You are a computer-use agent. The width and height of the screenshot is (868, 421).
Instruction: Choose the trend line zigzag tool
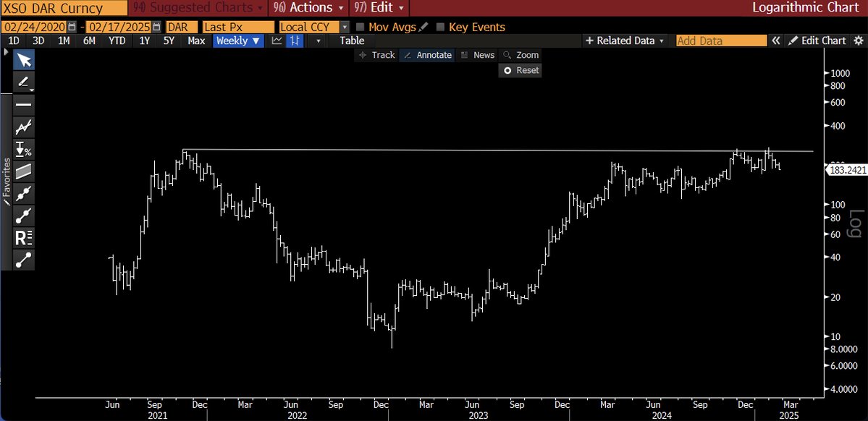(24, 127)
